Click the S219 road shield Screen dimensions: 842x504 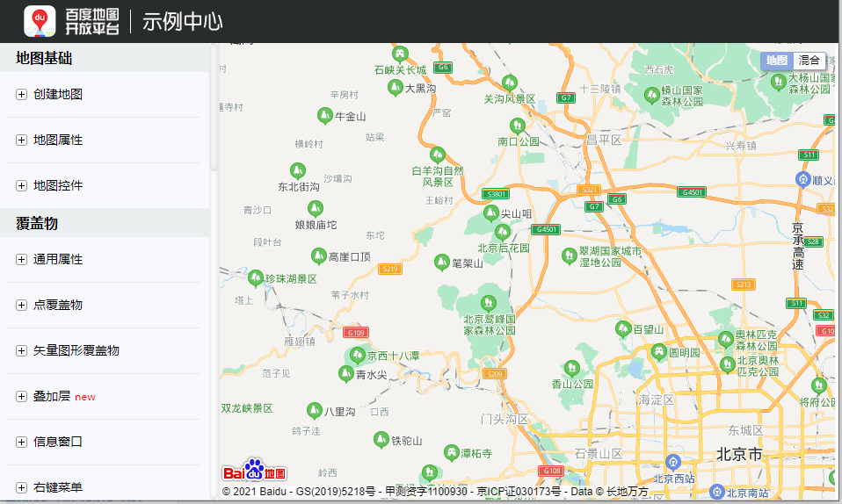tap(390, 269)
